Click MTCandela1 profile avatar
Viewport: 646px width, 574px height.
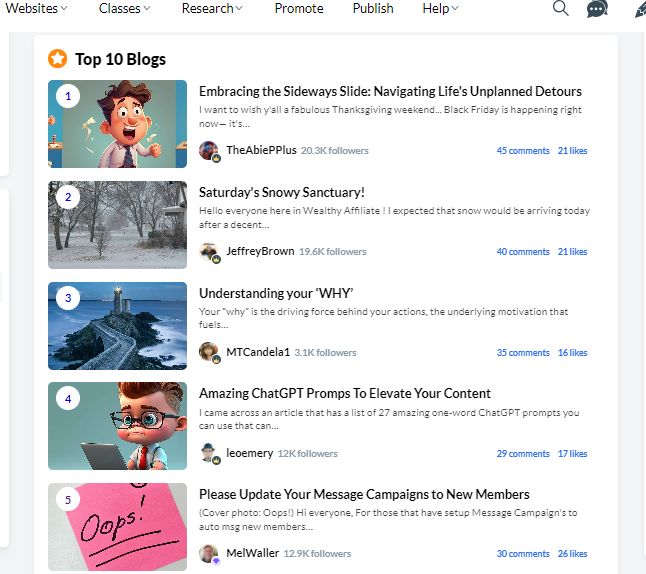(209, 353)
